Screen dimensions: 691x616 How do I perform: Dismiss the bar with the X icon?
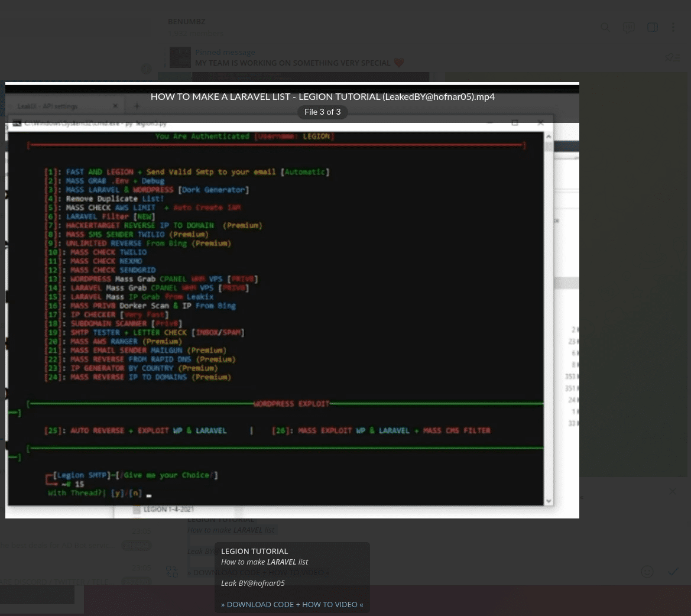pyautogui.click(x=672, y=492)
